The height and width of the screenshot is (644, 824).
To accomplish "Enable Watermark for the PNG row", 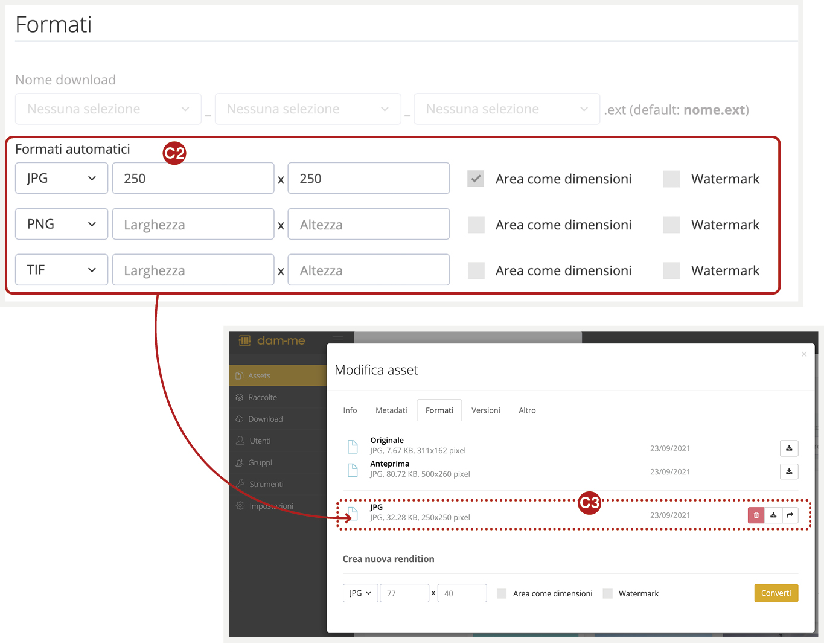I will [x=671, y=225].
